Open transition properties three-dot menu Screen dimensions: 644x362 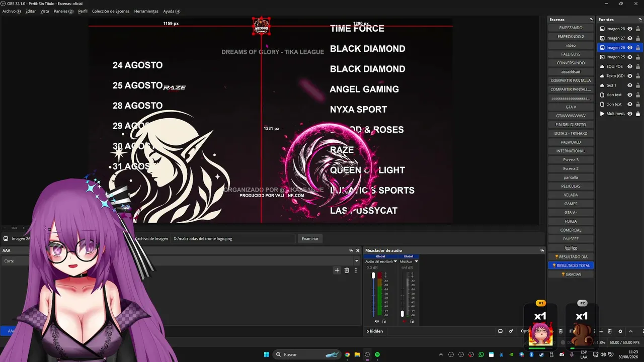click(x=356, y=270)
